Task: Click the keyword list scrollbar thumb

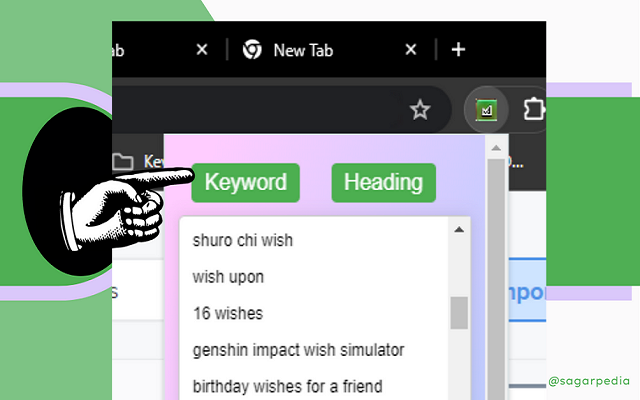Action: [x=459, y=313]
